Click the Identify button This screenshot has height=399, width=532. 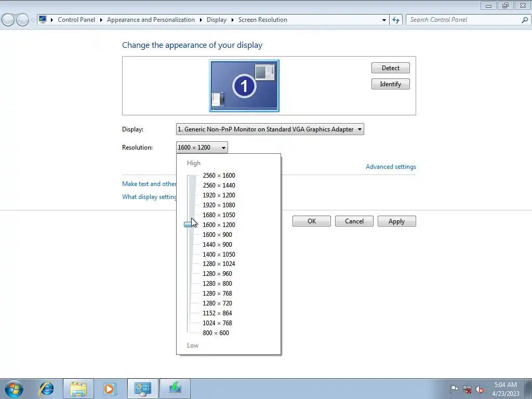[391, 84]
